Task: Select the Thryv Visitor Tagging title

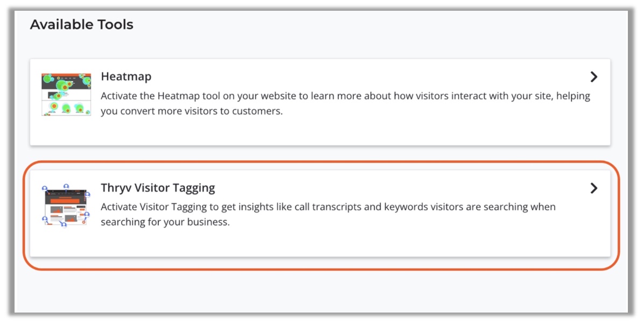Action: (158, 188)
